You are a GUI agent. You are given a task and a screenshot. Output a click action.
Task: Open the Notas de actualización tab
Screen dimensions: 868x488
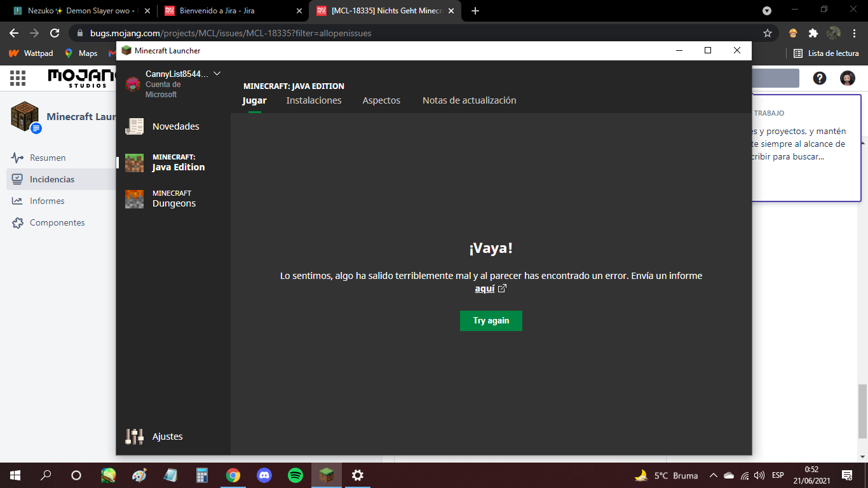click(470, 100)
